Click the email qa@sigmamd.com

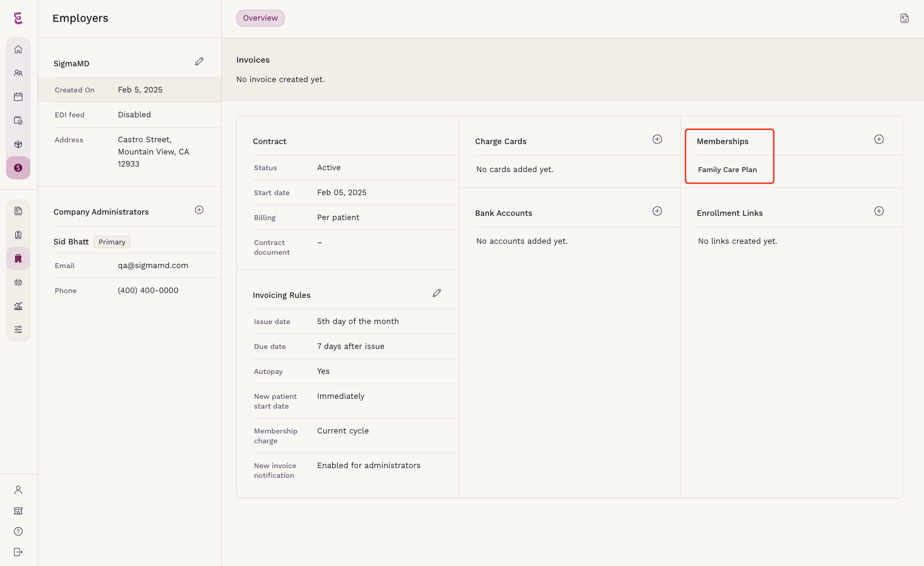(x=153, y=266)
